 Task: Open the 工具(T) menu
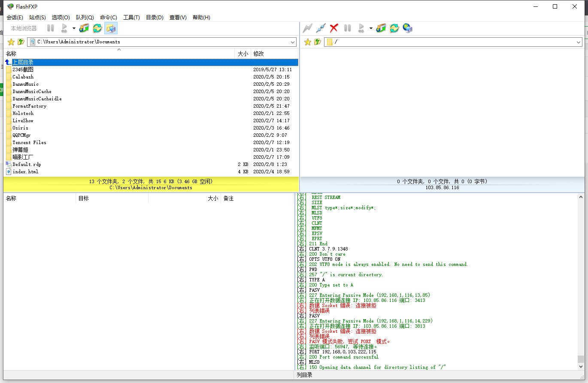click(131, 18)
